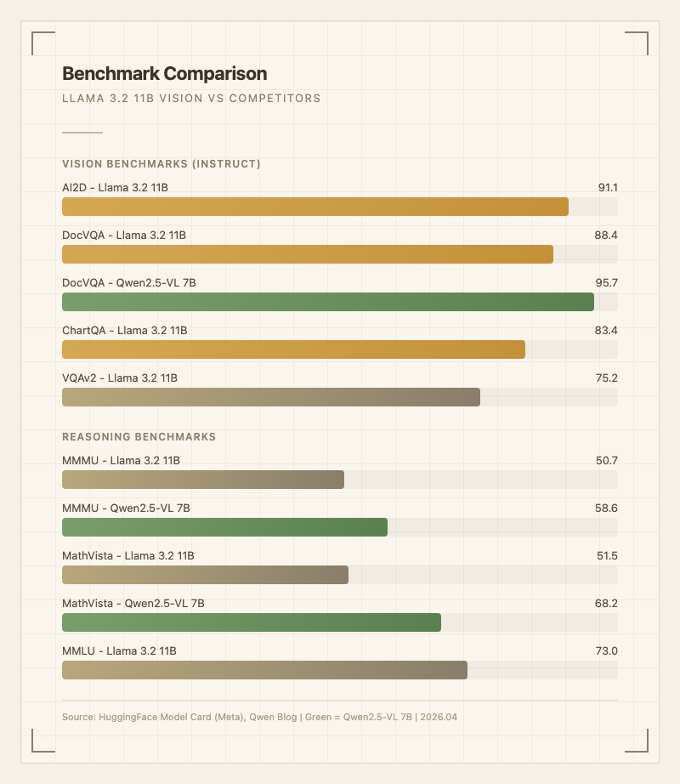
Task: Click the Benchmark Comparison title
Action: (164, 74)
